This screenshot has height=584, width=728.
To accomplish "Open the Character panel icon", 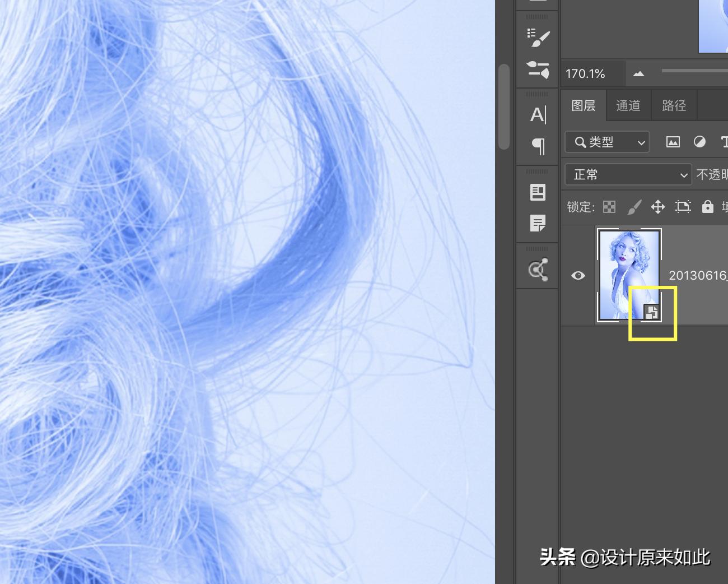I will pyautogui.click(x=538, y=115).
